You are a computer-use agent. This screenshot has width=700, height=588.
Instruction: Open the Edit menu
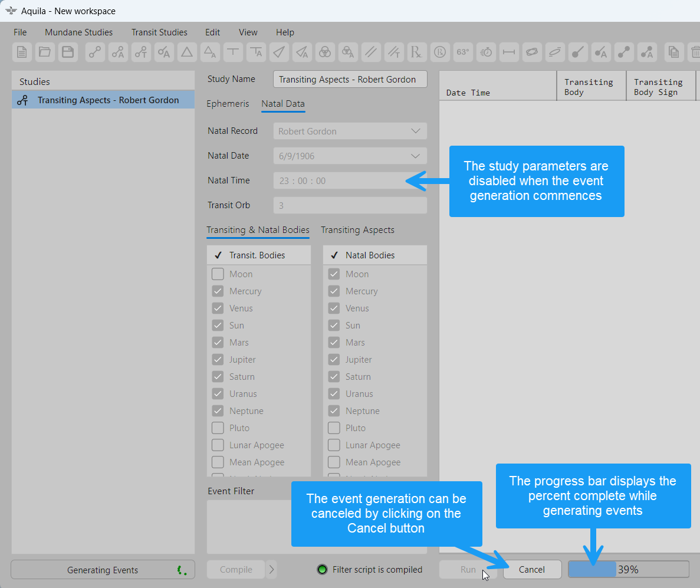(212, 32)
